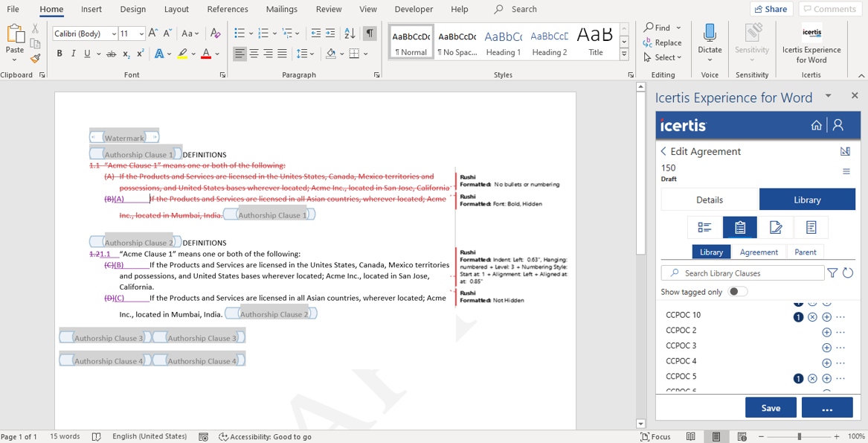Click the zoom slider in status bar

[x=800, y=436]
